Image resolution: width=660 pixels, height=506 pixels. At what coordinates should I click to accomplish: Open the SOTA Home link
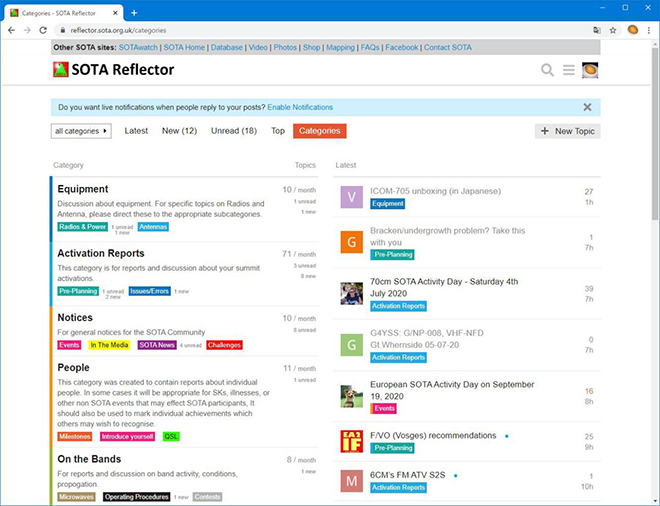(x=184, y=48)
